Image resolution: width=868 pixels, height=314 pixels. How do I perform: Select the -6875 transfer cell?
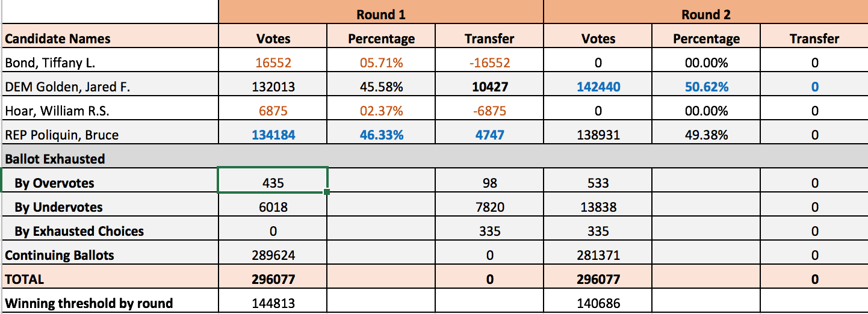click(489, 109)
